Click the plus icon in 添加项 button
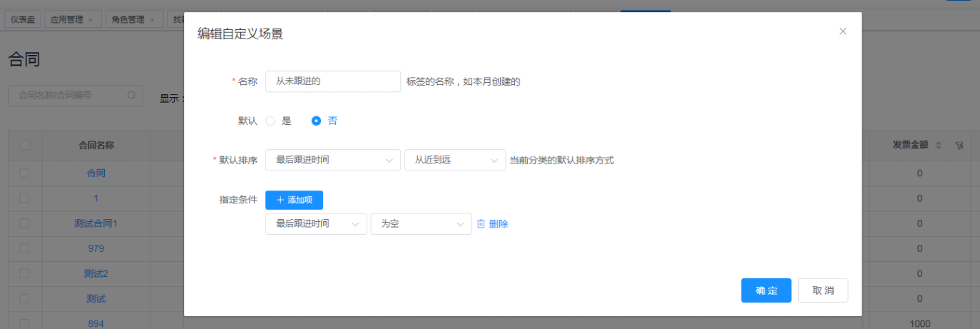Screen dimensions: 980x329 coord(280,201)
